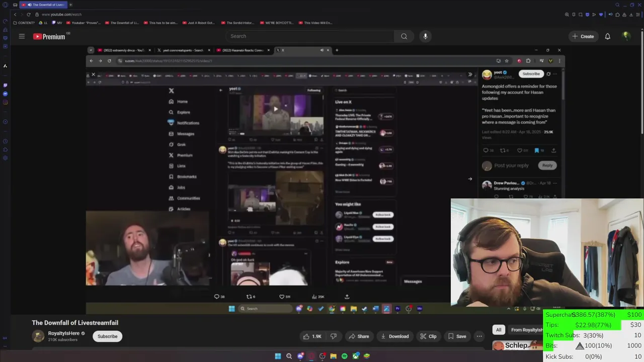Download the video
This screenshot has width=644, height=362.
coord(395,336)
